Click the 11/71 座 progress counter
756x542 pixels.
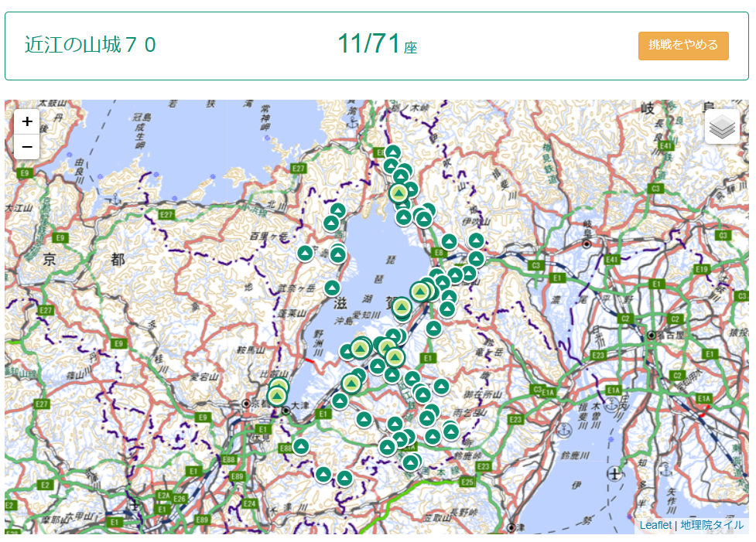[x=377, y=46]
